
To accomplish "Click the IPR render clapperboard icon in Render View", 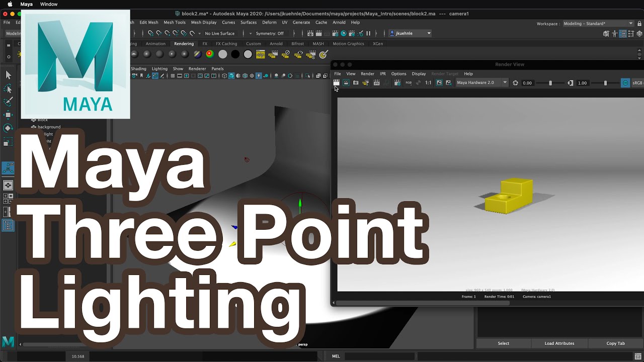I will point(376,82).
